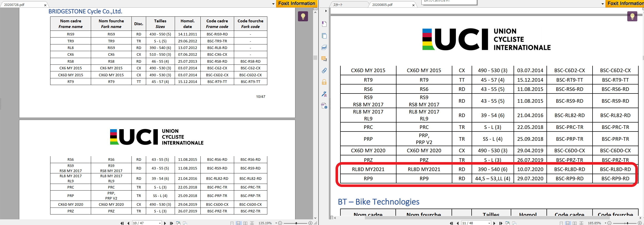This screenshot has width=644, height=225.
Task: Click the lightbulb tip icon in right window
Action: pyautogui.click(x=632, y=16)
